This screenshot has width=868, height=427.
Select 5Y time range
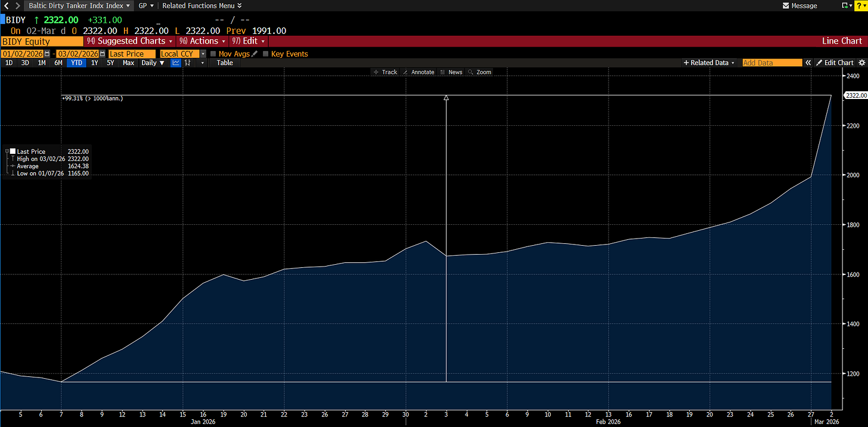click(x=111, y=63)
